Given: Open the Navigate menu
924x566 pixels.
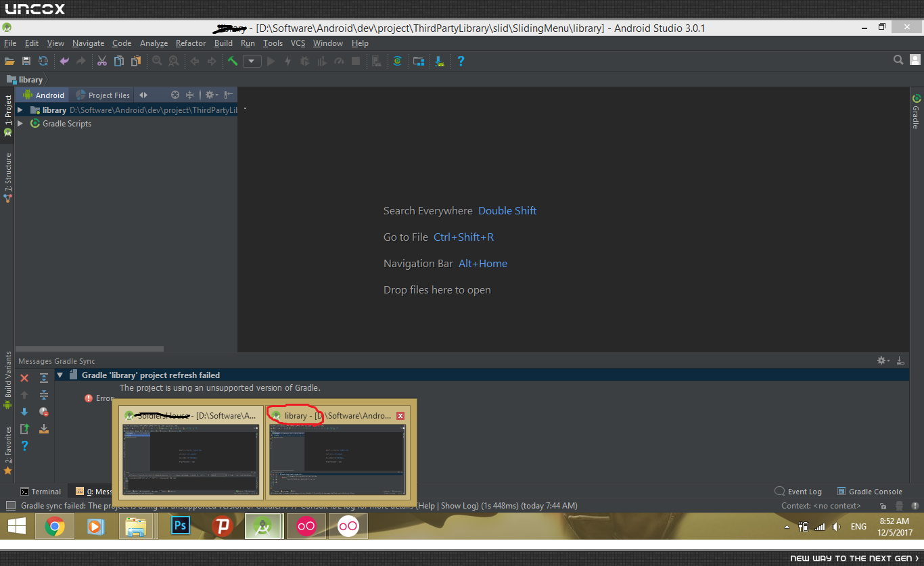Looking at the screenshot, I should click(x=89, y=43).
